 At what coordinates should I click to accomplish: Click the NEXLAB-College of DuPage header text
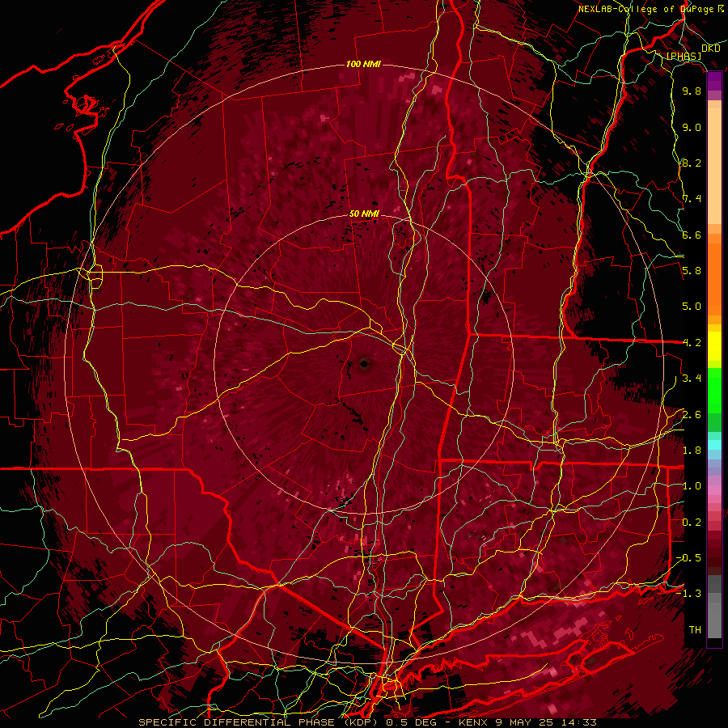[x=645, y=9]
